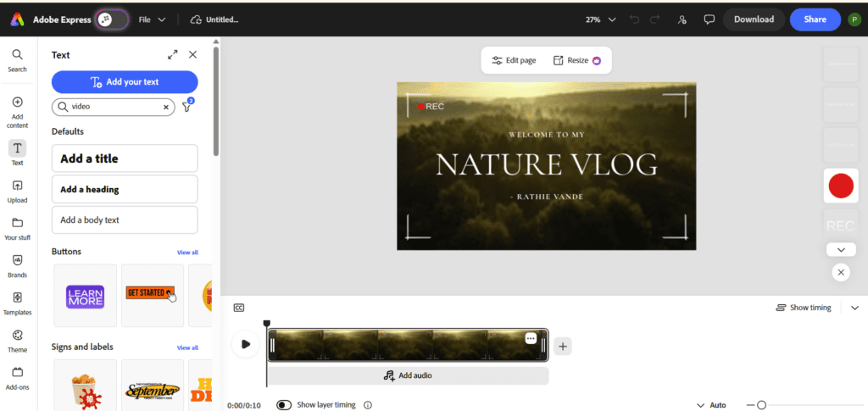Select the WELCOME TO MY text on canvas

click(x=547, y=135)
